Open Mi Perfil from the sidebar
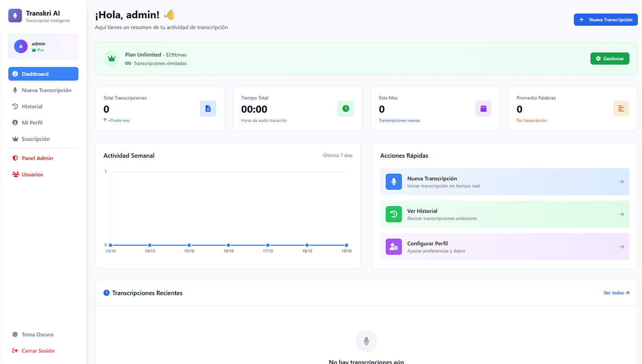Screen dimensions: 642x364 tap(32, 123)
